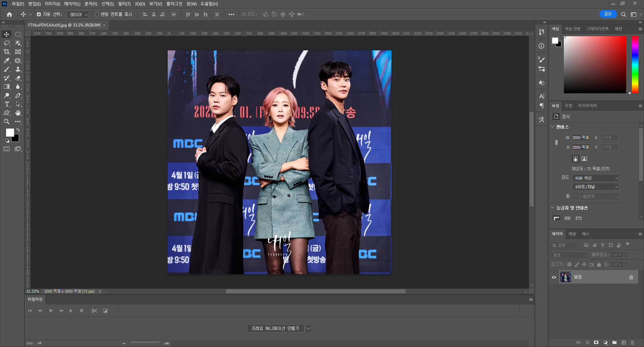This screenshot has height=347, width=644.
Task: Open the 레이어 auto-select target dropdown
Action: [78, 14]
